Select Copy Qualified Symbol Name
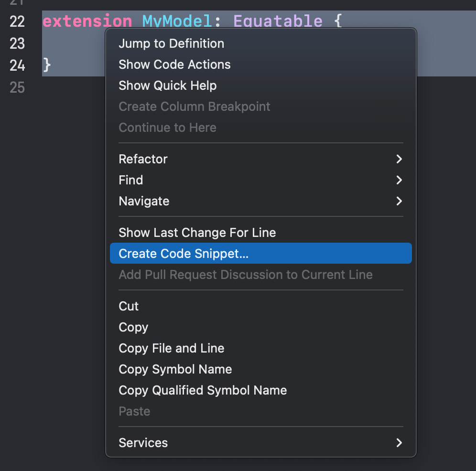The height and width of the screenshot is (471, 476). [261, 390]
